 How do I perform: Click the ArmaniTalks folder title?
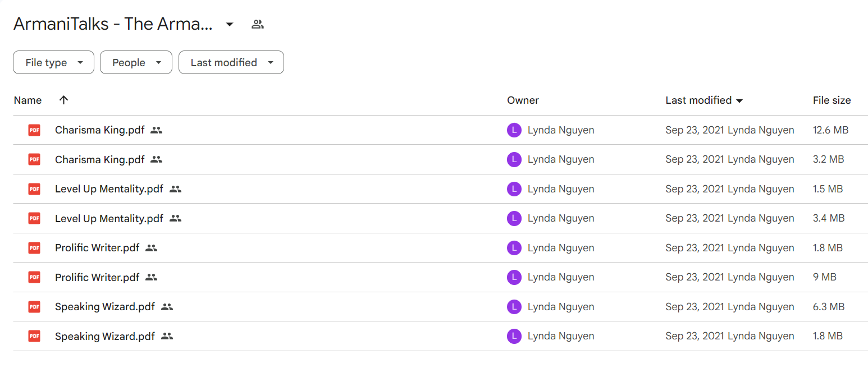(113, 24)
